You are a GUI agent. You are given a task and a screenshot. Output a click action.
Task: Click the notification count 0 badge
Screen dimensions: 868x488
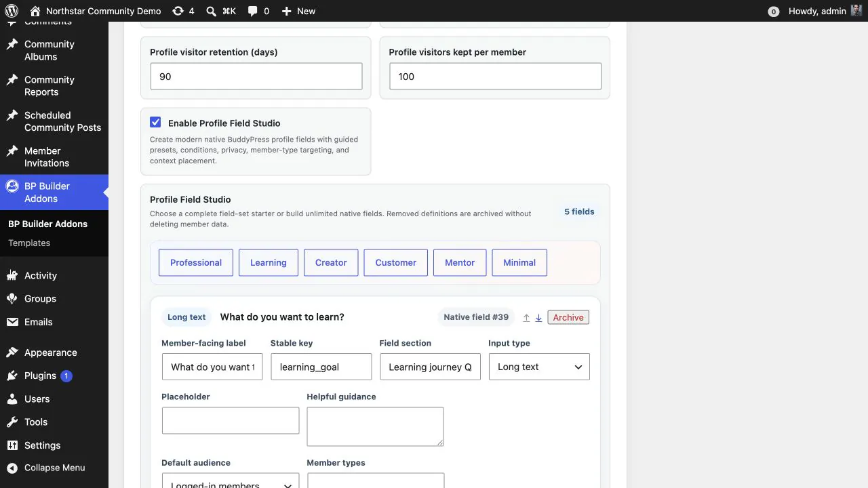[x=773, y=12]
